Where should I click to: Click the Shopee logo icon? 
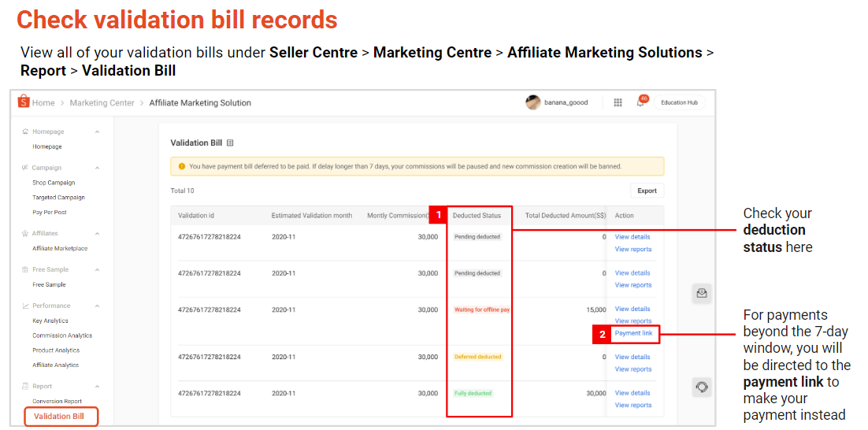click(23, 102)
